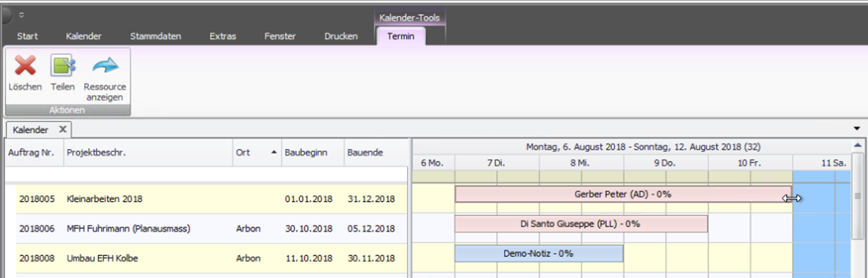Click the 7 Di. day header
The image size is (868, 278).
[x=497, y=163]
